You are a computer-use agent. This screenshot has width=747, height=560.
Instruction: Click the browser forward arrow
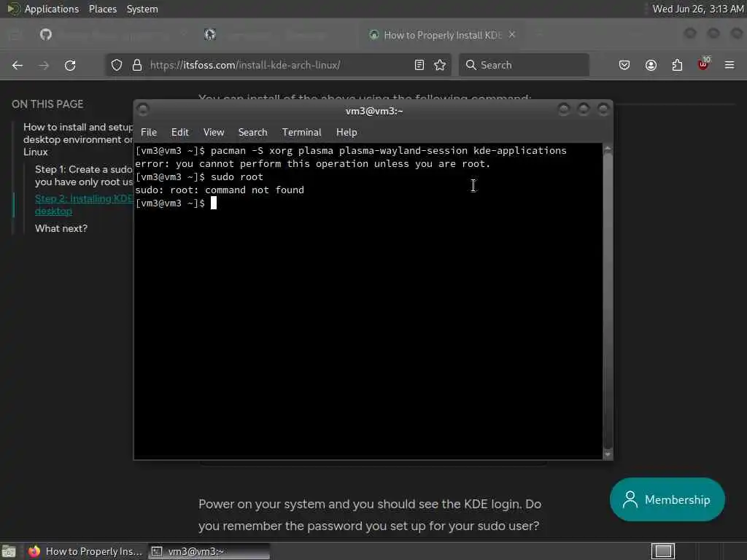click(44, 65)
